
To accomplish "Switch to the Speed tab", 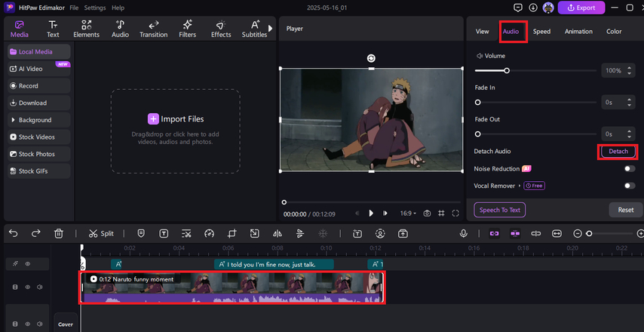I will tap(541, 32).
